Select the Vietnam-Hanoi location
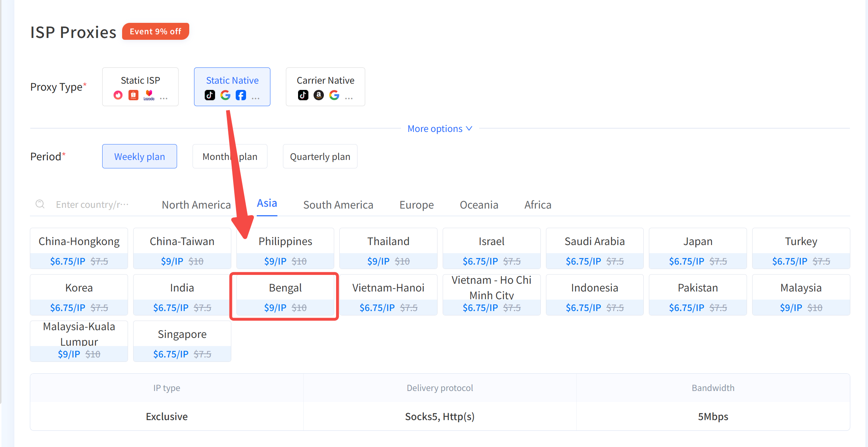This screenshot has height=447, width=868. tap(388, 295)
